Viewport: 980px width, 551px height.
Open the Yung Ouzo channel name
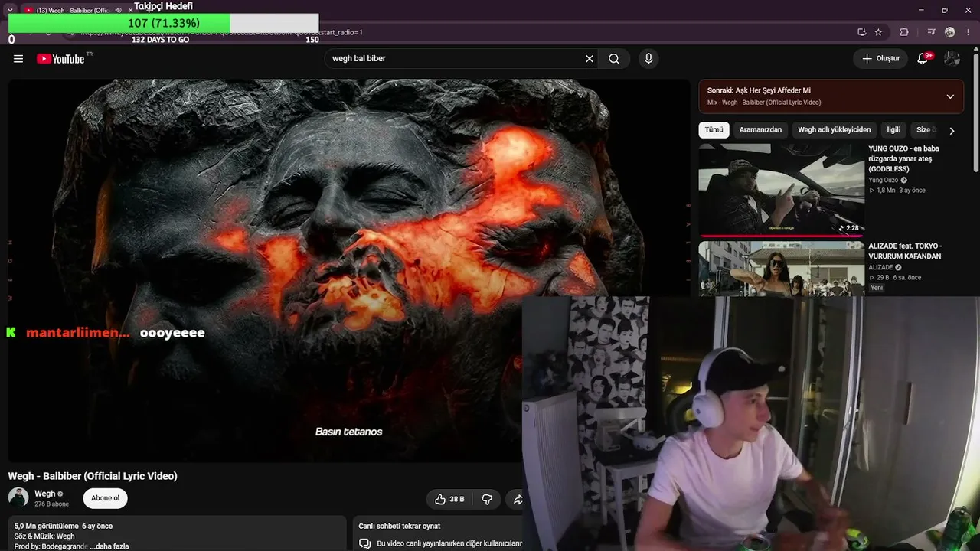pos(883,180)
